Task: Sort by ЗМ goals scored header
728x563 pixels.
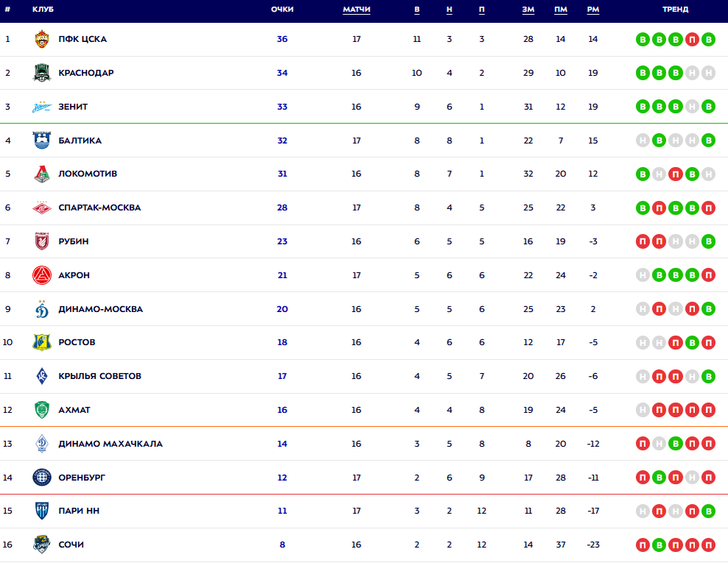Action: 528,10
